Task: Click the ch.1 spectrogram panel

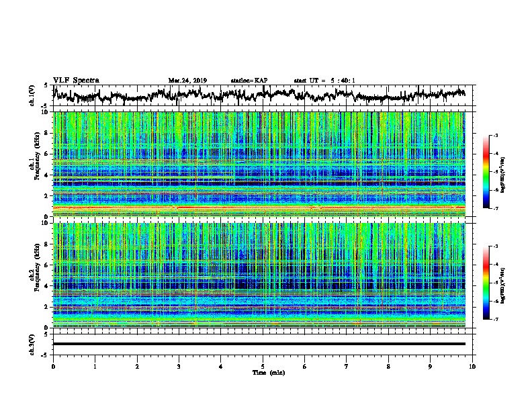Action: click(259, 164)
